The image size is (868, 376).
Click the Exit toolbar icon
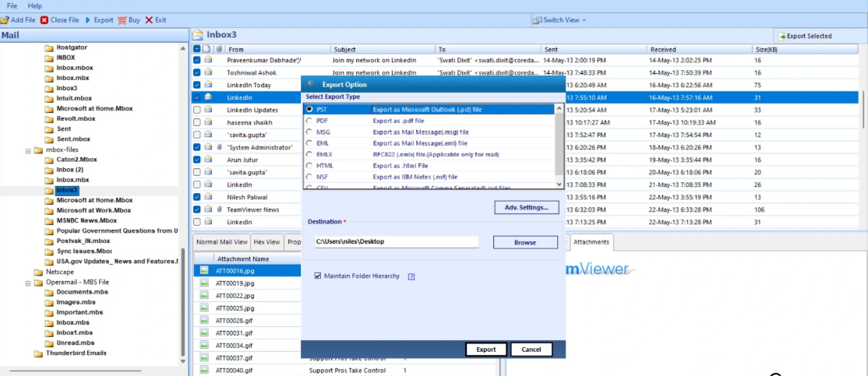(149, 20)
